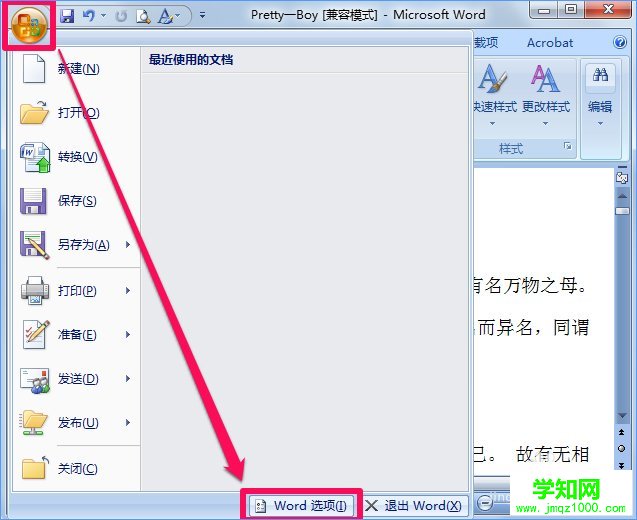
Task: Toggle the ruler icon above scrollbar
Action: point(622,177)
